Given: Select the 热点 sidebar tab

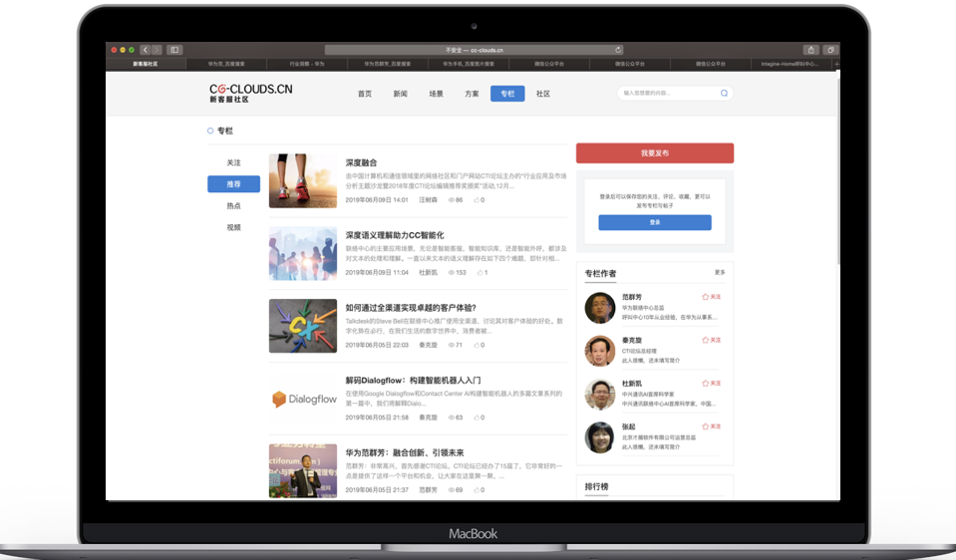Looking at the screenshot, I should click(233, 205).
